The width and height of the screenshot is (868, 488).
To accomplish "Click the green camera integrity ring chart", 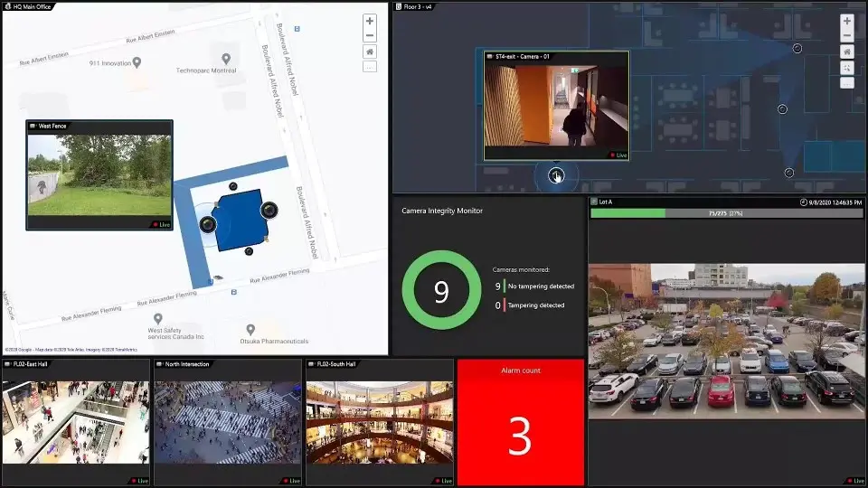I will 441,291.
